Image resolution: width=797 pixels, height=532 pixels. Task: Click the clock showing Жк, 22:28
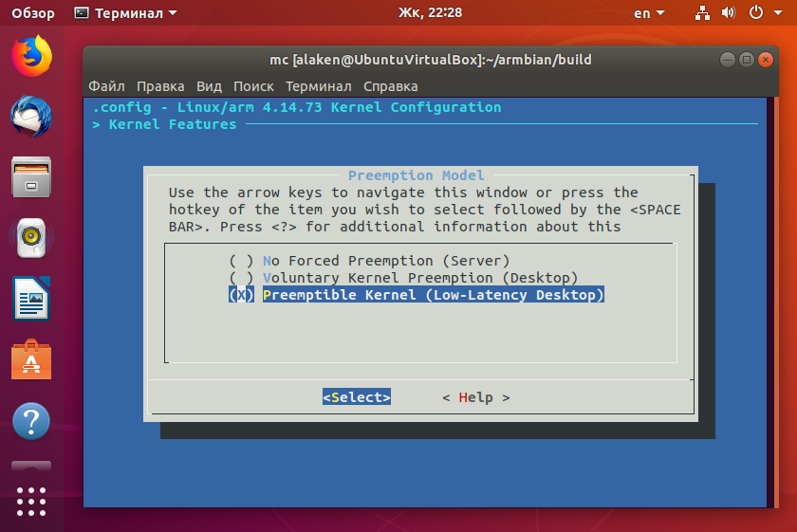(x=431, y=12)
